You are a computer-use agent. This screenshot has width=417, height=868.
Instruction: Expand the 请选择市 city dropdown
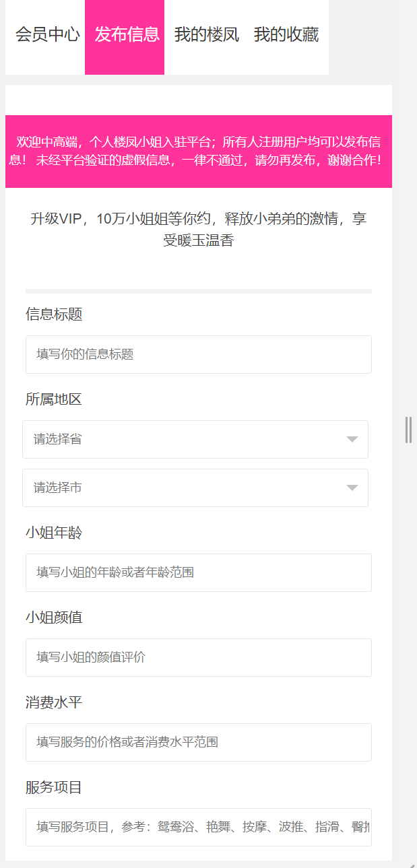point(189,488)
